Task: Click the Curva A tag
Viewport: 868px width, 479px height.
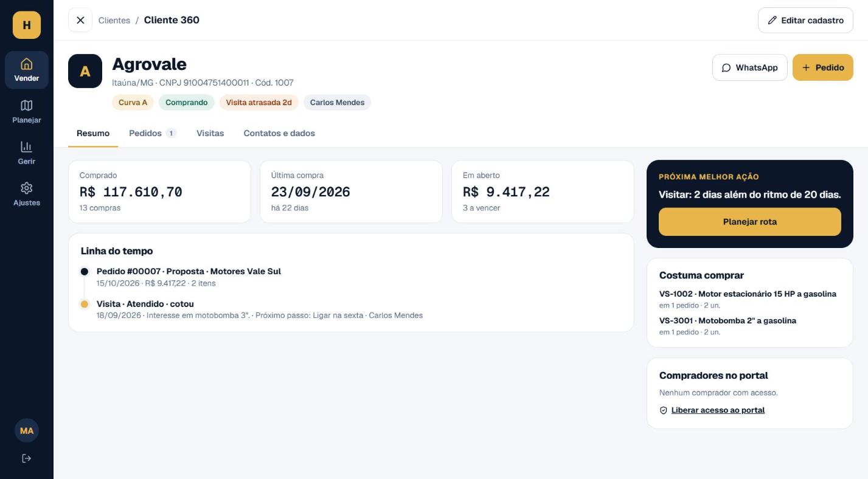Action: tap(133, 102)
